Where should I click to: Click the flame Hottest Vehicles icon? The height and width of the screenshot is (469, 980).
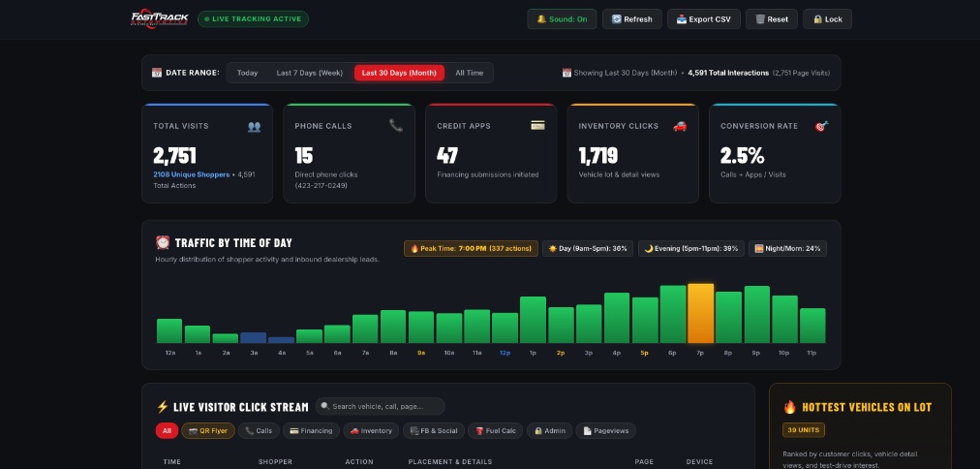click(x=789, y=407)
